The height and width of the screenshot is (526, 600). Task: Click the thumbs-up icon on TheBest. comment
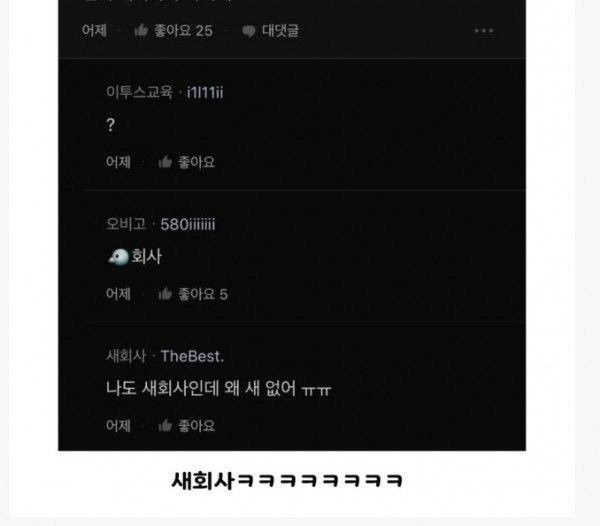[165, 425]
